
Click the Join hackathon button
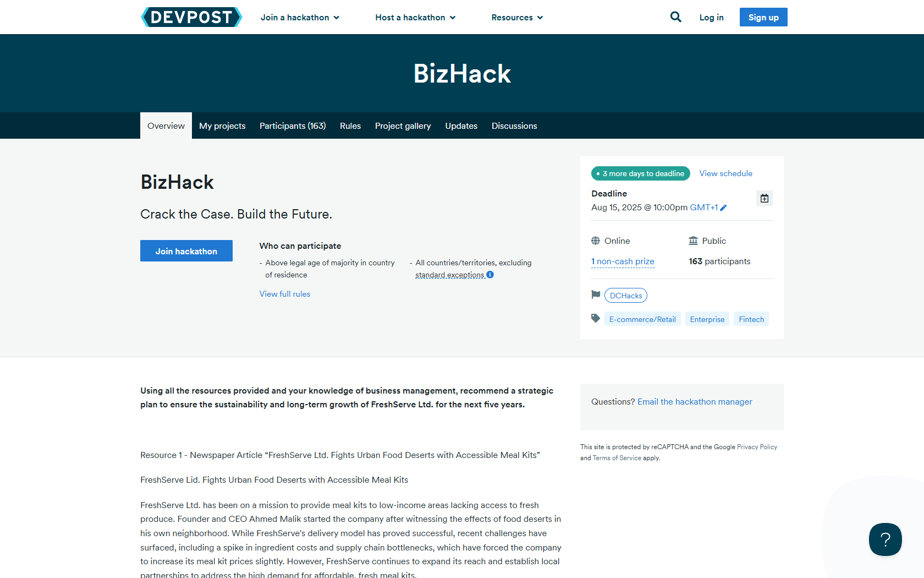point(186,251)
